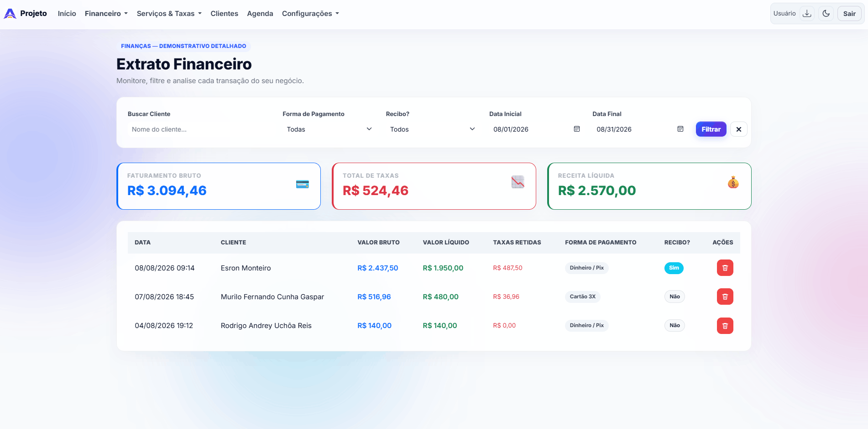
Task: Select client name Rodrigo Andrey Uchôa Reis
Action: click(266, 326)
